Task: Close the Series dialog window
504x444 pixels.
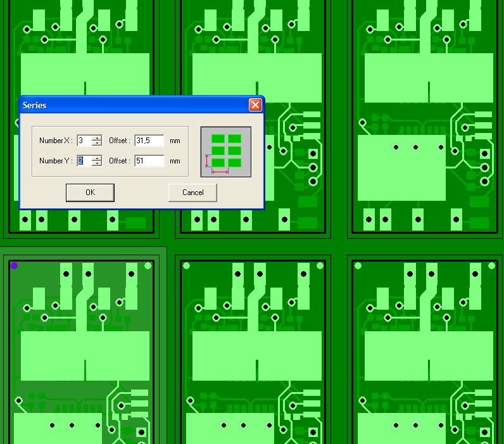Action: click(x=255, y=105)
